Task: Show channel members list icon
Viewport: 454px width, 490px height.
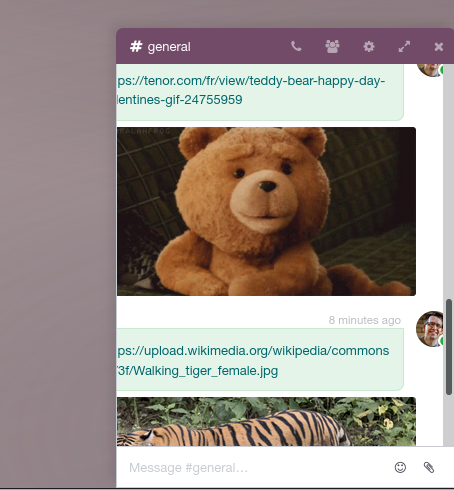Action: pos(332,46)
